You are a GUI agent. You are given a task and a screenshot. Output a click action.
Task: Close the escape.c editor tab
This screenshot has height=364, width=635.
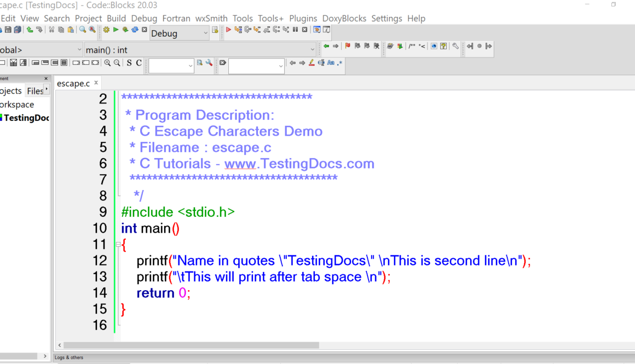[x=96, y=83]
